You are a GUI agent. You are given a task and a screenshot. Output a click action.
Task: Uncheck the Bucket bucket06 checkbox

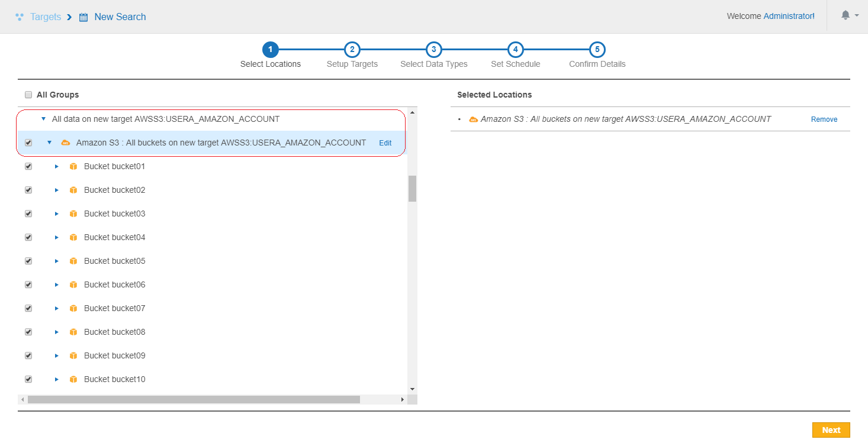coord(28,284)
